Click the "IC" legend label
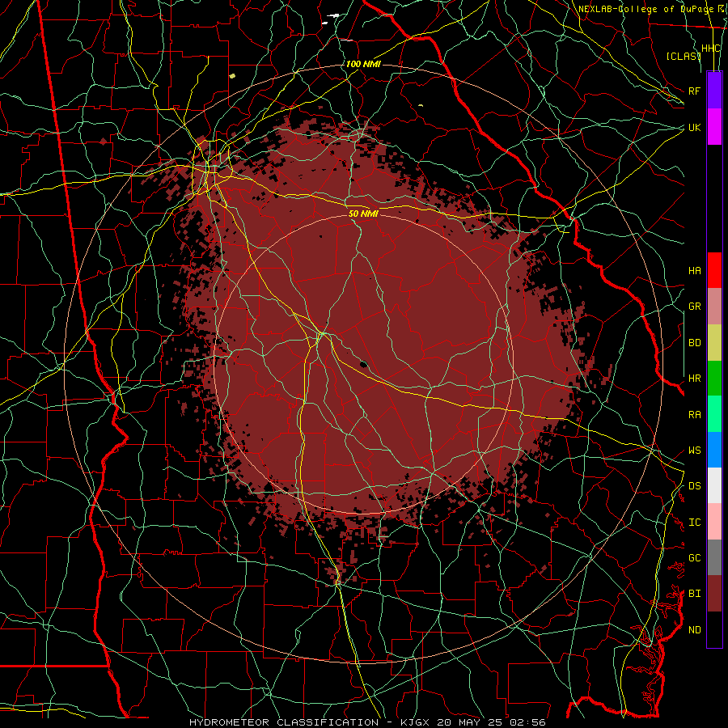Image resolution: width=728 pixels, height=728 pixels. point(694,522)
